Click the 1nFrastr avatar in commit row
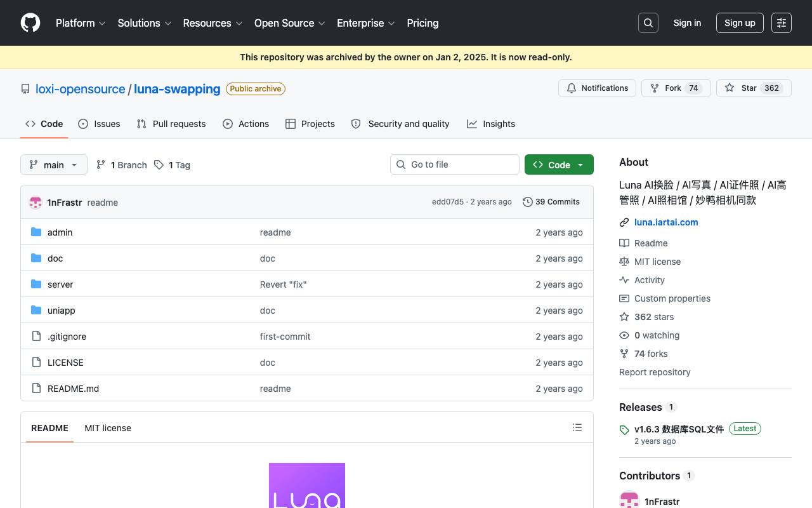 point(36,203)
